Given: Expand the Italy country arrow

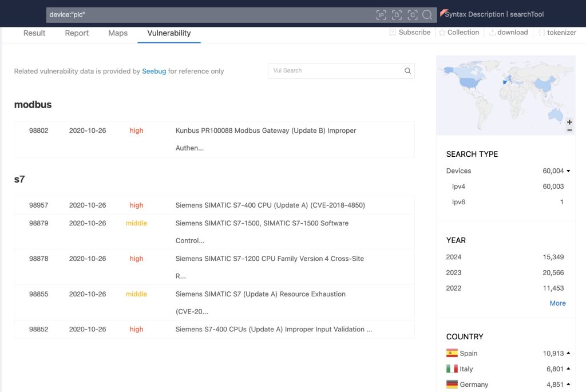Looking at the screenshot, I should click(568, 369).
